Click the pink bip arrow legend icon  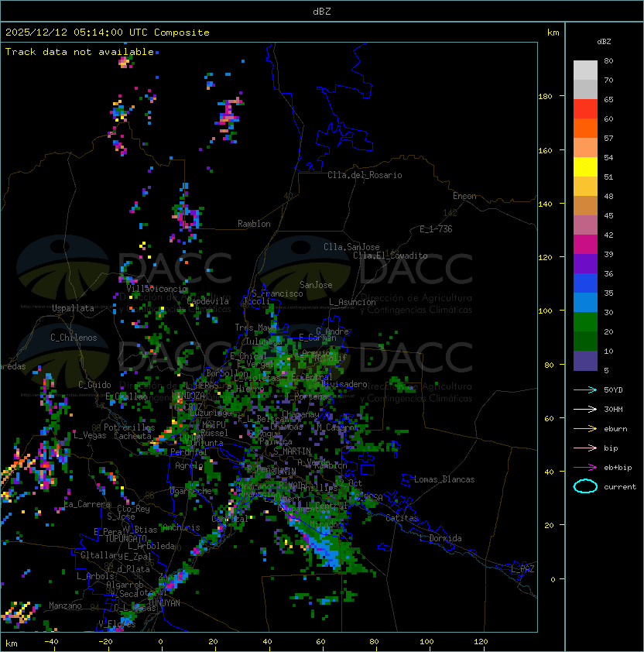click(585, 448)
